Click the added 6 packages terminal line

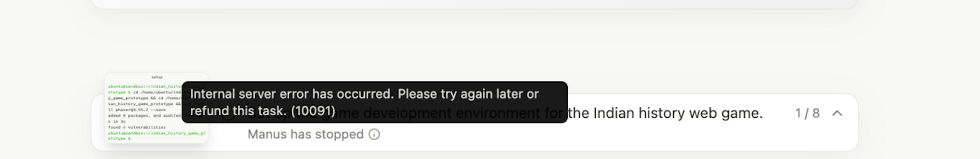[144, 115]
